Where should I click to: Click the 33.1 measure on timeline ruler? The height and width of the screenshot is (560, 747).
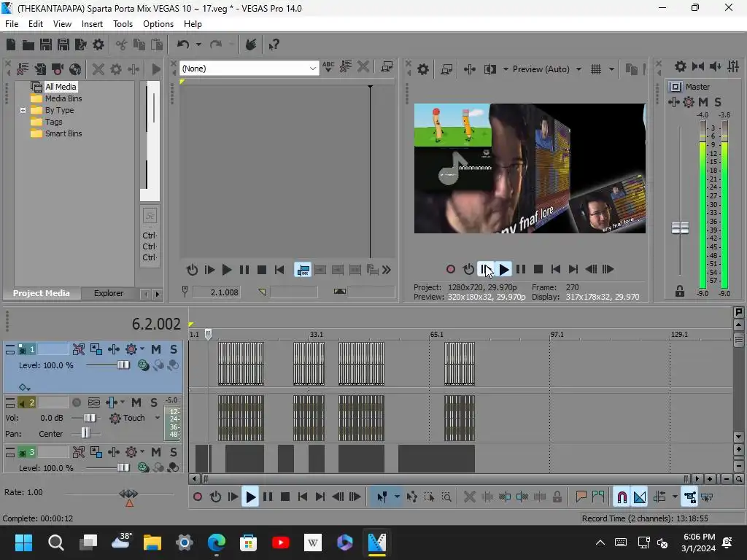317,335
